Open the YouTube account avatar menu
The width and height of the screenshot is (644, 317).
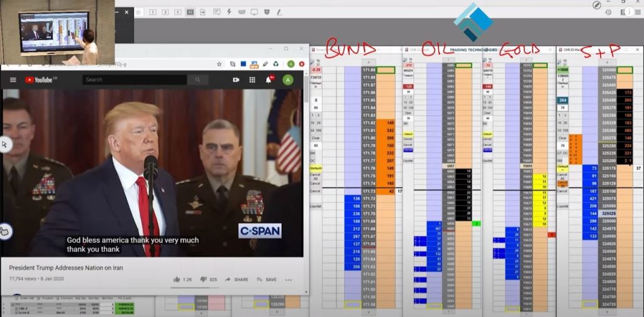pos(287,80)
